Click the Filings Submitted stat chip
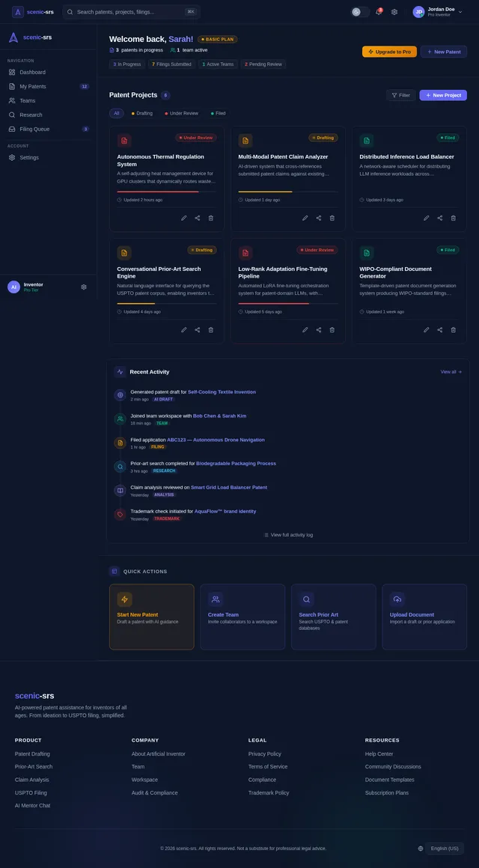 coord(171,64)
